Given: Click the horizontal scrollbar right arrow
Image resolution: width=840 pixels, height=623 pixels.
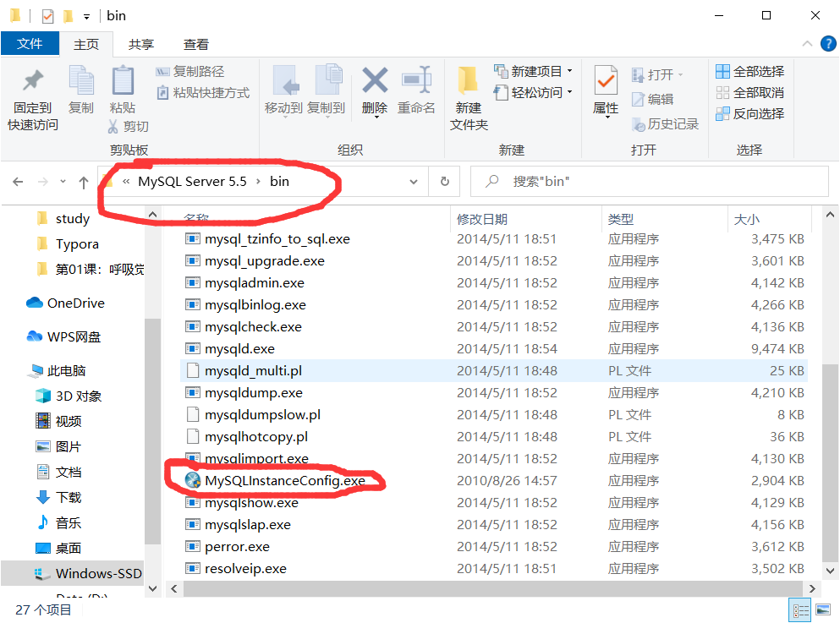Looking at the screenshot, I should pos(813,588).
